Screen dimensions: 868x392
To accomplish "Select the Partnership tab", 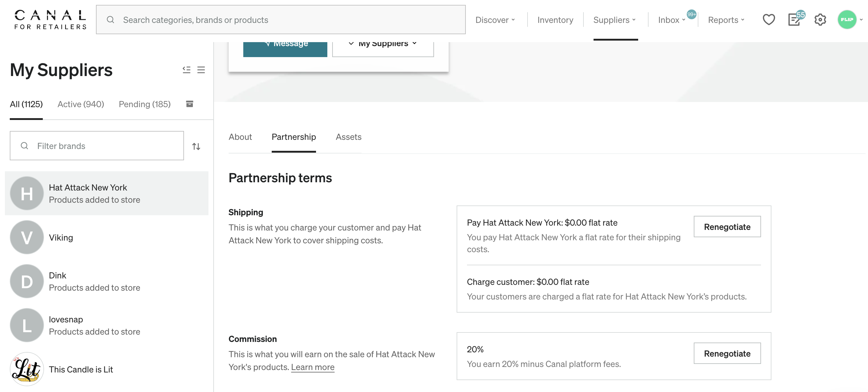I will point(293,137).
